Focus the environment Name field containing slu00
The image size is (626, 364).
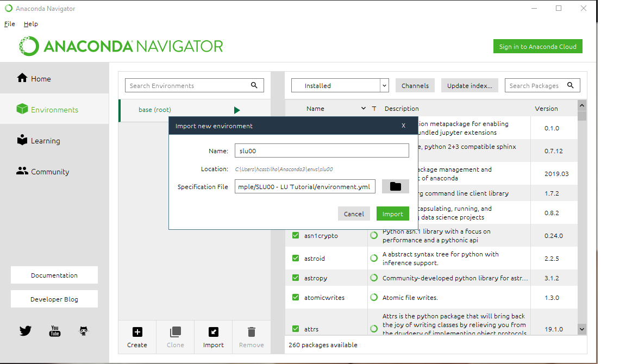[322, 150]
